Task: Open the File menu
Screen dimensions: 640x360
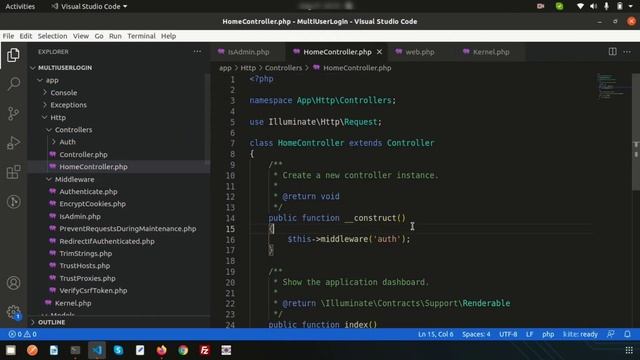Action: coord(8,36)
